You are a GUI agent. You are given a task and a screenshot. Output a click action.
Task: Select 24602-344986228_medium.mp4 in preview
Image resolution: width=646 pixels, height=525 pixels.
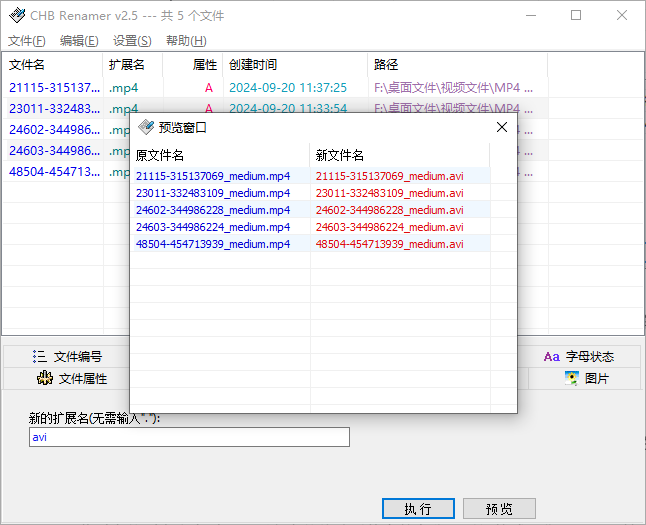[213, 210]
